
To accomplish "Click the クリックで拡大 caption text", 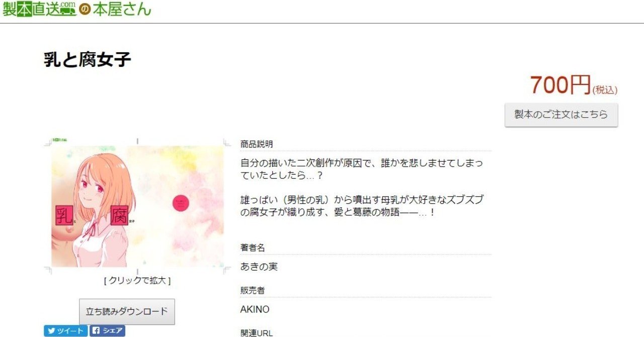I will tap(137, 281).
